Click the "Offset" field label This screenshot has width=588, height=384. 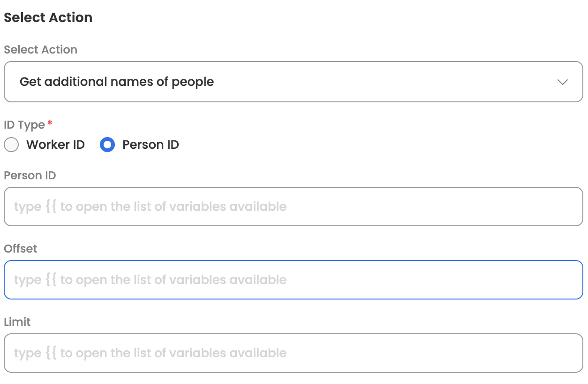tap(21, 249)
